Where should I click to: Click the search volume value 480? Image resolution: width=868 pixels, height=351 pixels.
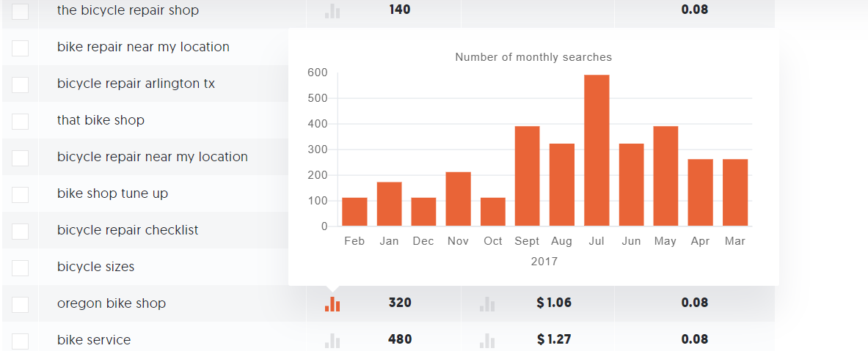(x=400, y=339)
